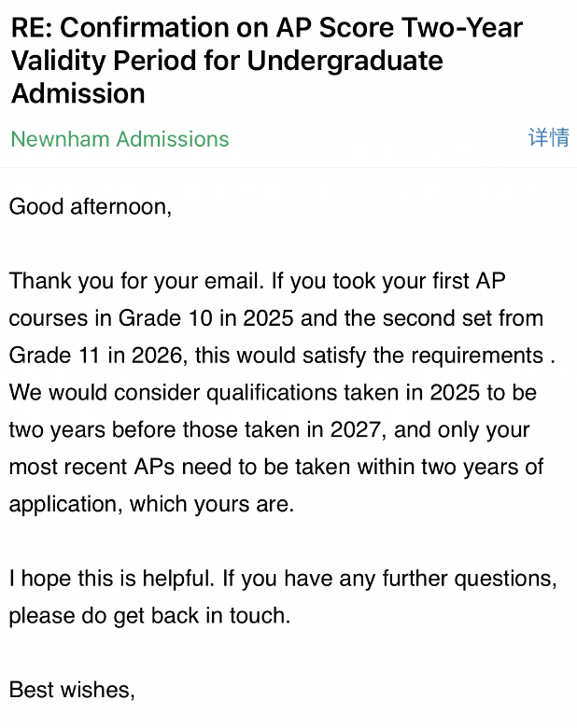Image resolution: width=577 pixels, height=728 pixels.
Task: Click 'Grade 10' in the message body
Action: (x=165, y=318)
